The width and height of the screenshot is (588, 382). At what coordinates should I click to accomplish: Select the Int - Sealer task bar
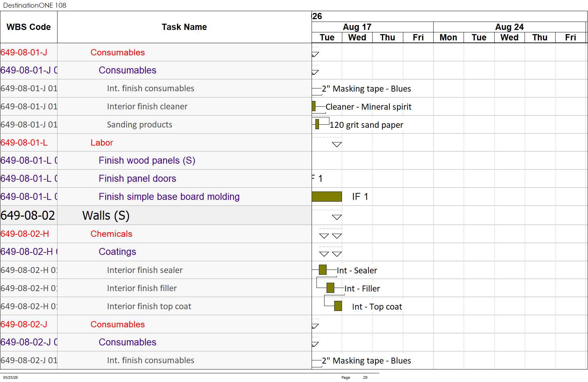point(323,270)
